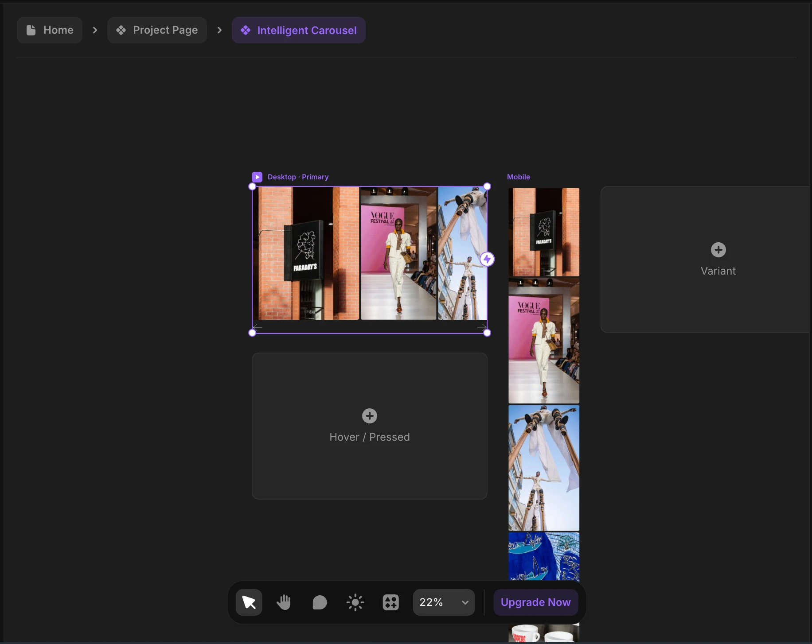Screen dimensions: 812x644
Task: Select the stilt walker image in the Desktop carousel
Action: pyautogui.click(x=462, y=253)
